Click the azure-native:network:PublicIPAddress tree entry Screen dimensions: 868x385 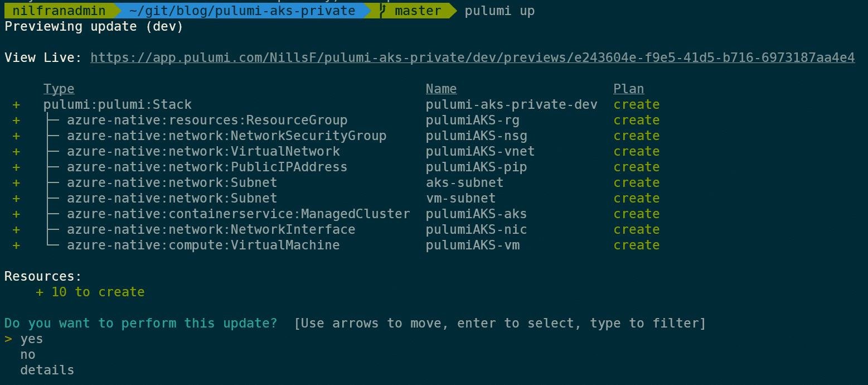(x=207, y=167)
